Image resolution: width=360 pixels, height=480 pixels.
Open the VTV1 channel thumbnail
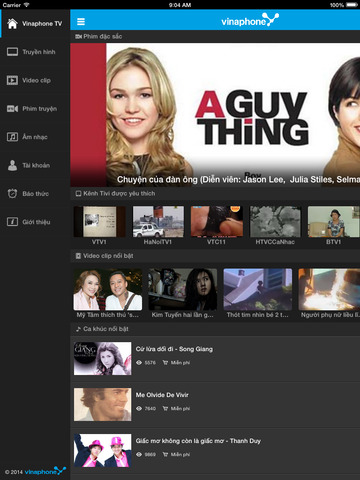tap(100, 221)
